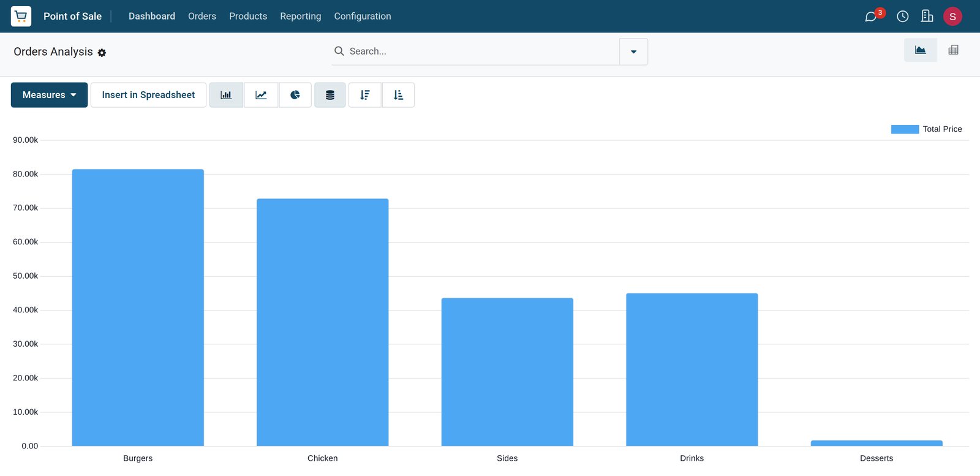Image resolution: width=980 pixels, height=476 pixels.
Task: Open the Configuration menu
Action: 363,16
